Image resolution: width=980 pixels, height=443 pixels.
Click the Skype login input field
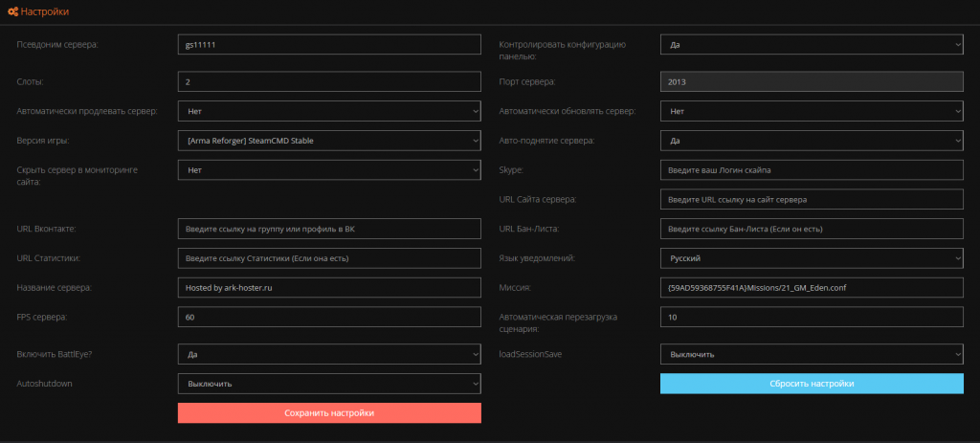pyautogui.click(x=812, y=170)
